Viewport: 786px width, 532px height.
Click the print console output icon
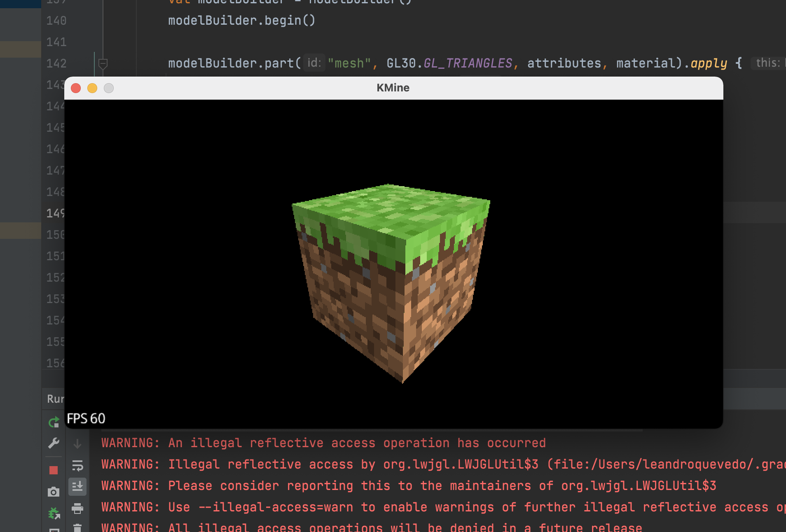tap(77, 509)
